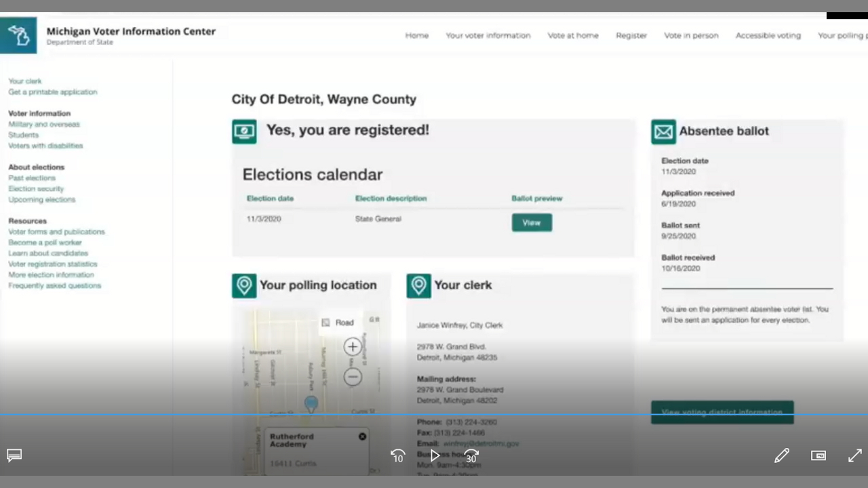Click the 'Frequently asked questions' link
The height and width of the screenshot is (488, 868).
pos(55,286)
